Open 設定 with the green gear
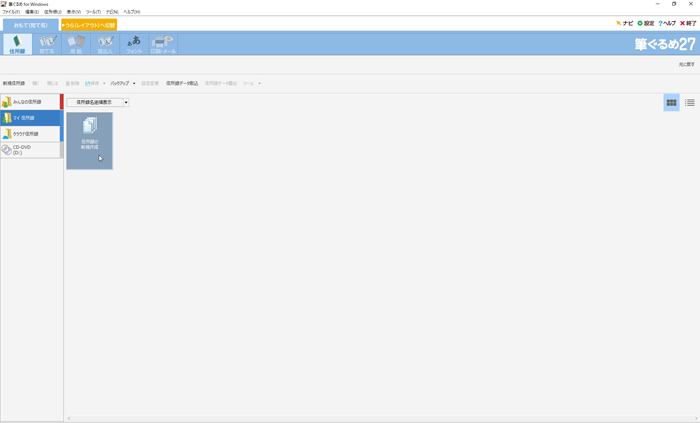Image resolution: width=700 pixels, height=423 pixels. click(x=646, y=23)
